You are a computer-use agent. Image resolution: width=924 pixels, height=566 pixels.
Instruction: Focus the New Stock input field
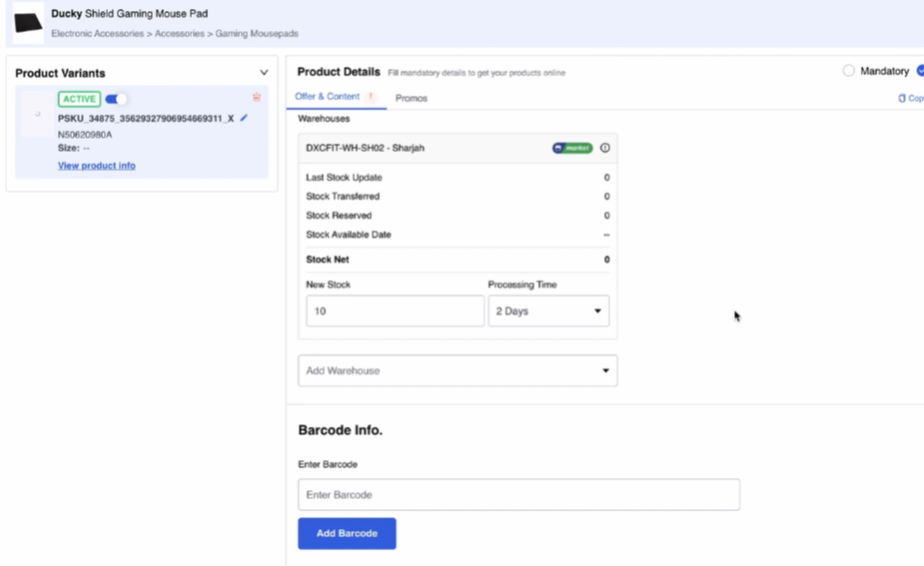point(395,311)
